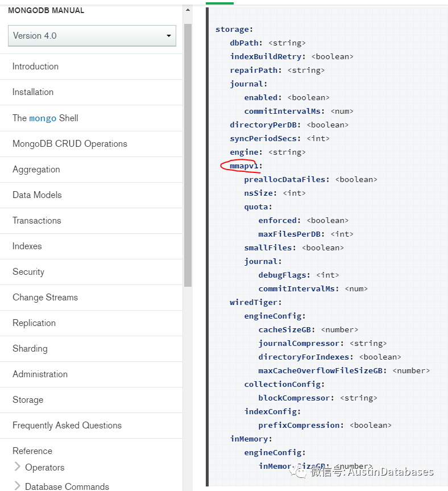Go to the Installation page

pyautogui.click(x=33, y=92)
